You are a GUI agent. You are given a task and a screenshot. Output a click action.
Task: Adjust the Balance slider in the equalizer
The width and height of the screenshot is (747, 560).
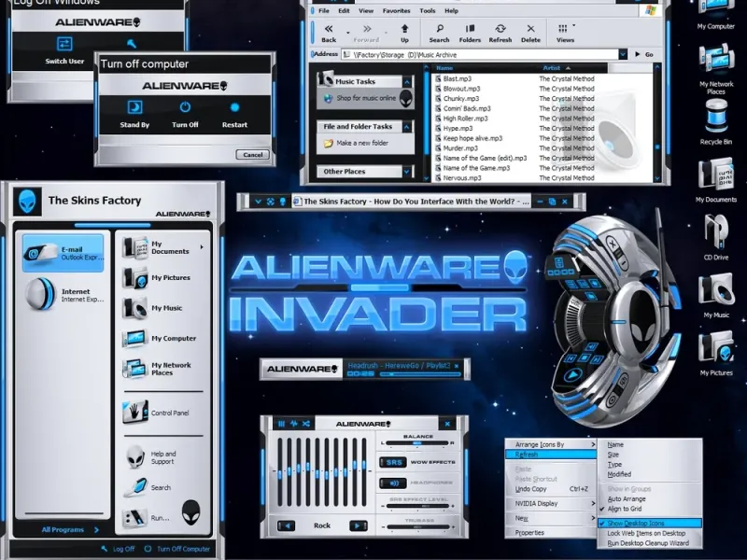(417, 443)
